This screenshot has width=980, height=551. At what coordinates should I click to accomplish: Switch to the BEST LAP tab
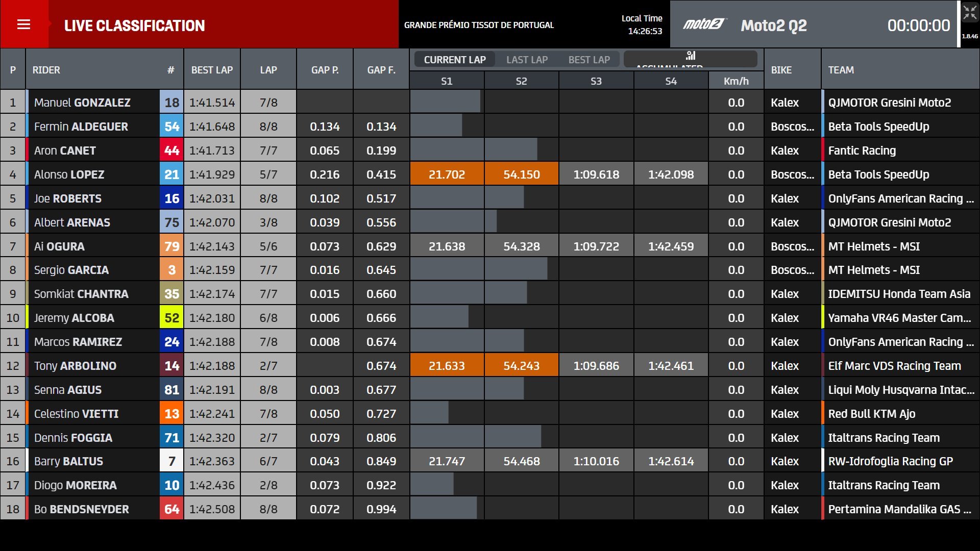tap(589, 60)
